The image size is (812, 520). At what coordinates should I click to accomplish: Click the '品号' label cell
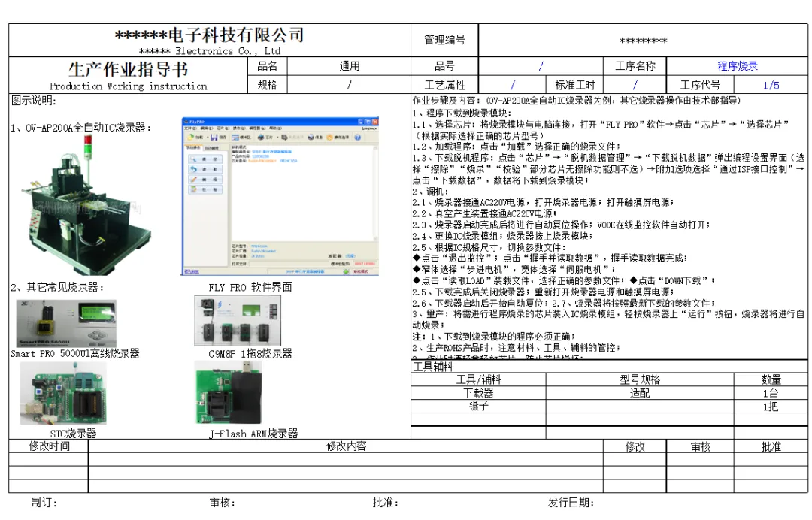[444, 66]
